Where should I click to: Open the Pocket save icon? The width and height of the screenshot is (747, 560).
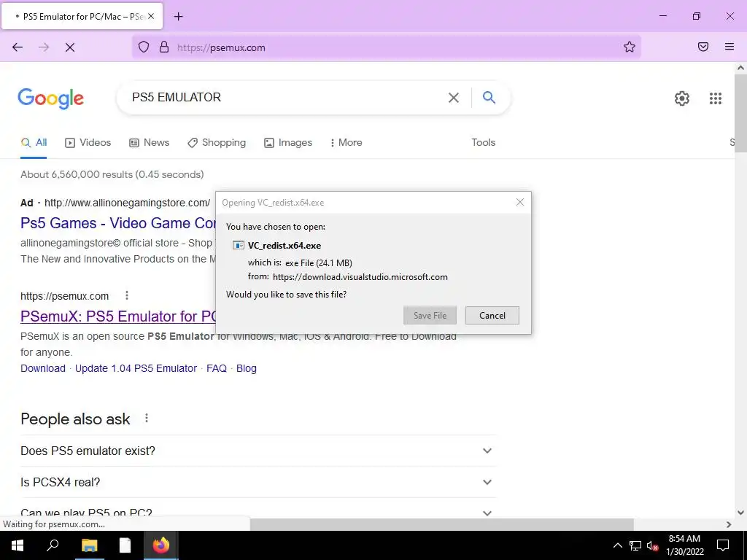(x=703, y=47)
